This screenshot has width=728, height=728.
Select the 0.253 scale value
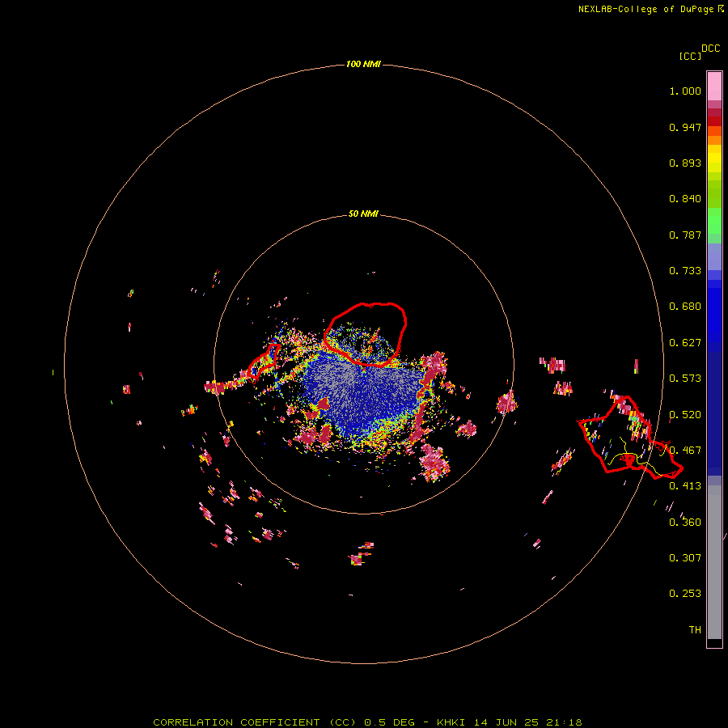click(685, 594)
